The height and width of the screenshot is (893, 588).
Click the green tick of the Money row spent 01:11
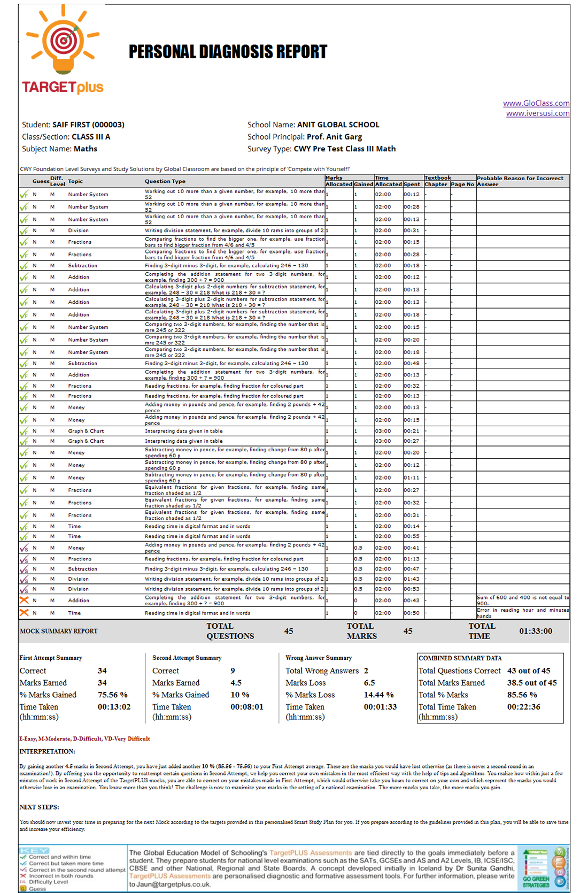(24, 478)
